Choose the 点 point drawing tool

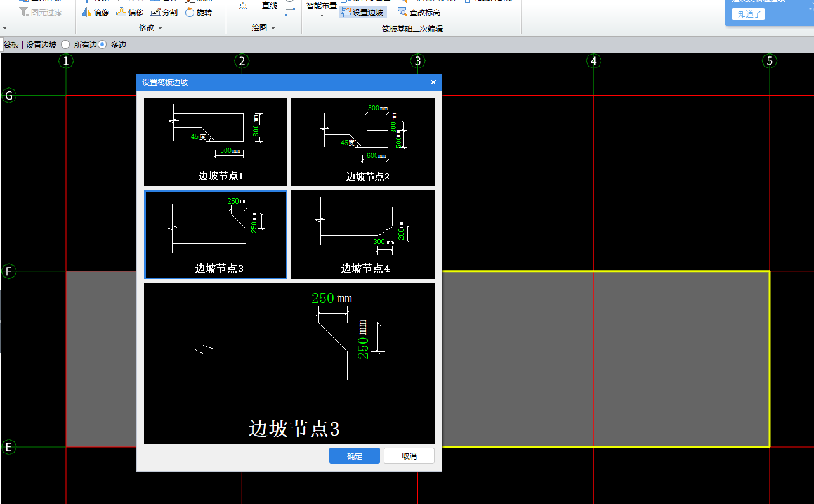pyautogui.click(x=243, y=6)
